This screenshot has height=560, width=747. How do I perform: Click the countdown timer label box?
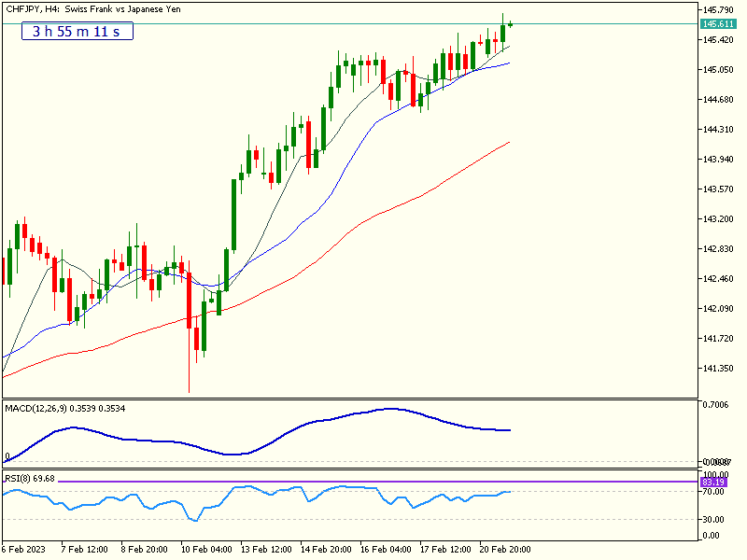[78, 32]
